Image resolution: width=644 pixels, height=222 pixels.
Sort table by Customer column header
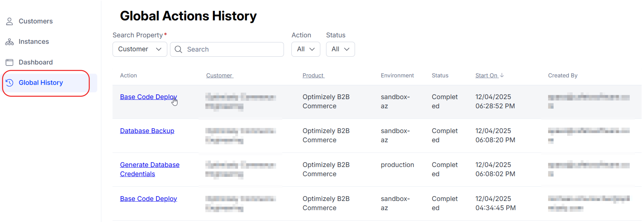coord(219,75)
